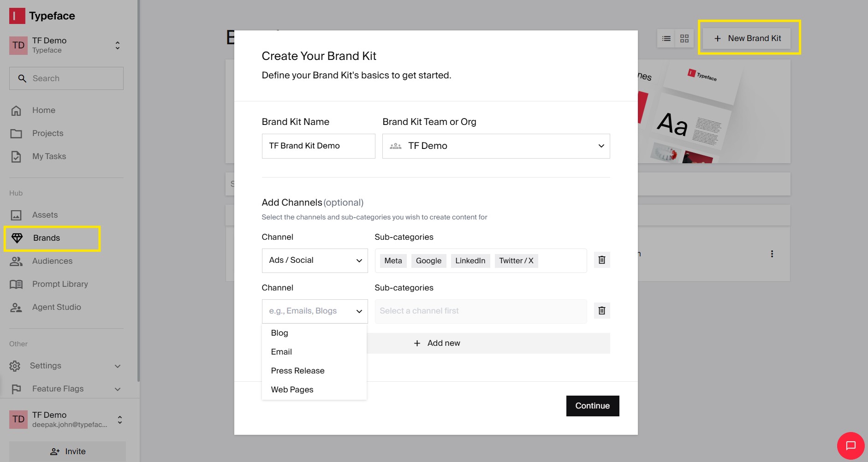Switch to grid view
The image size is (868, 462).
point(684,38)
